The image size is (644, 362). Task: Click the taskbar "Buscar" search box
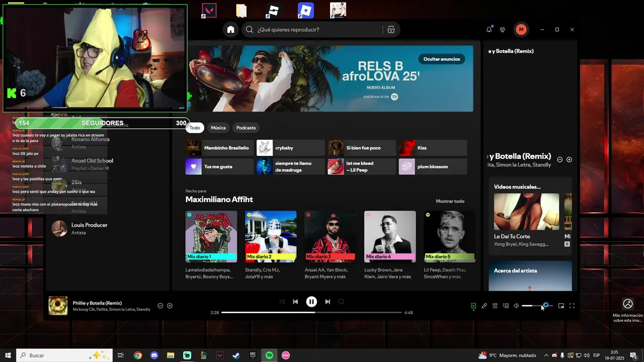[65, 355]
